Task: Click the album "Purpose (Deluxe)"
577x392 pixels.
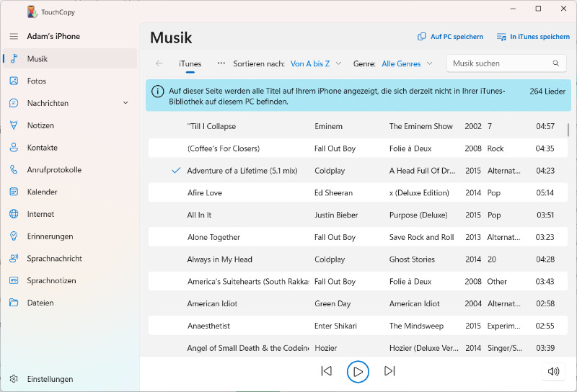Action: pos(418,215)
